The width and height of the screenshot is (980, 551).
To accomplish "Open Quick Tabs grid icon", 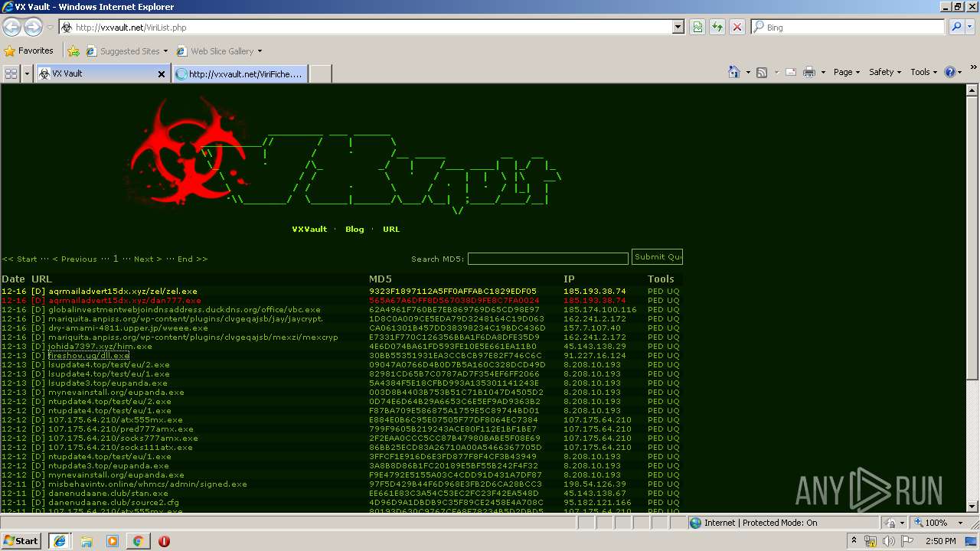I will click(x=11, y=73).
